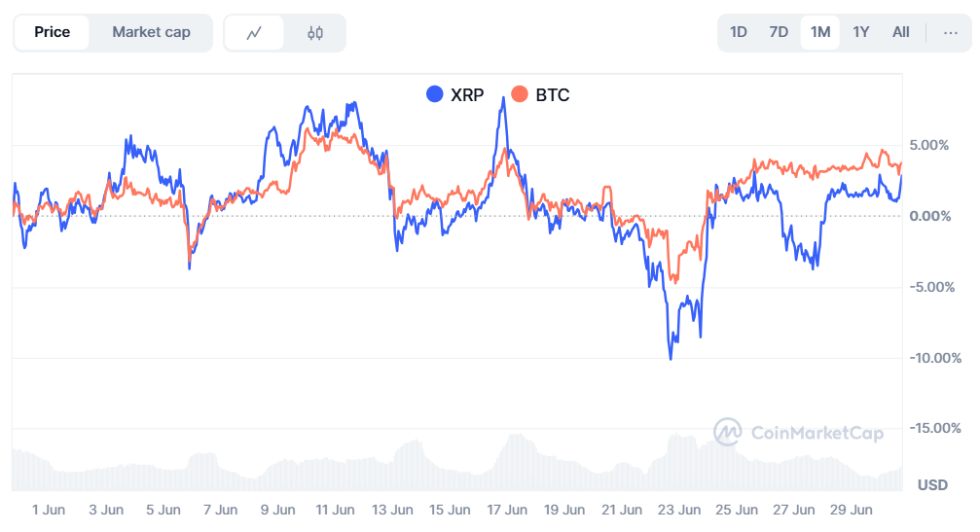Click the orange BTC legend dot
Image resolution: width=980 pixels, height=532 pixels.
pos(520,94)
